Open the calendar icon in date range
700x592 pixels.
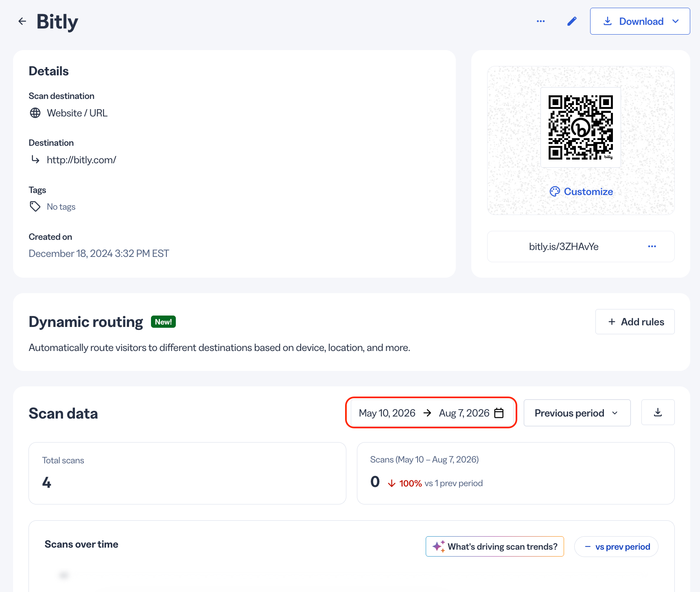(499, 413)
